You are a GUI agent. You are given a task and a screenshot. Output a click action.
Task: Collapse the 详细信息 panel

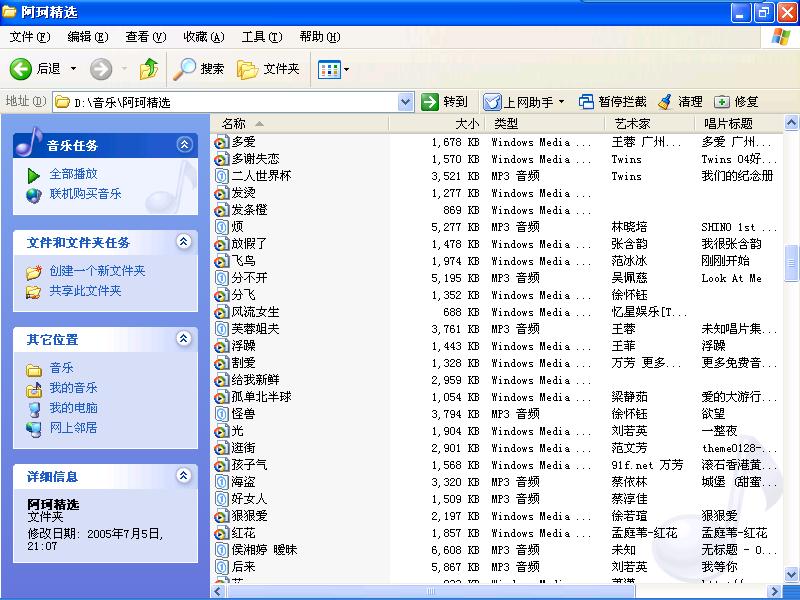coord(184,476)
